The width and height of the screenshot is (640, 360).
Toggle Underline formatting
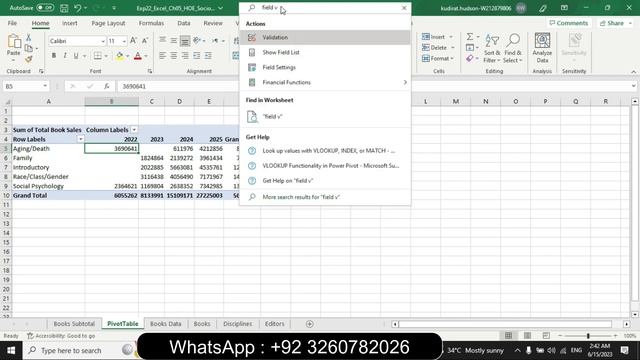pyautogui.click(x=76, y=56)
